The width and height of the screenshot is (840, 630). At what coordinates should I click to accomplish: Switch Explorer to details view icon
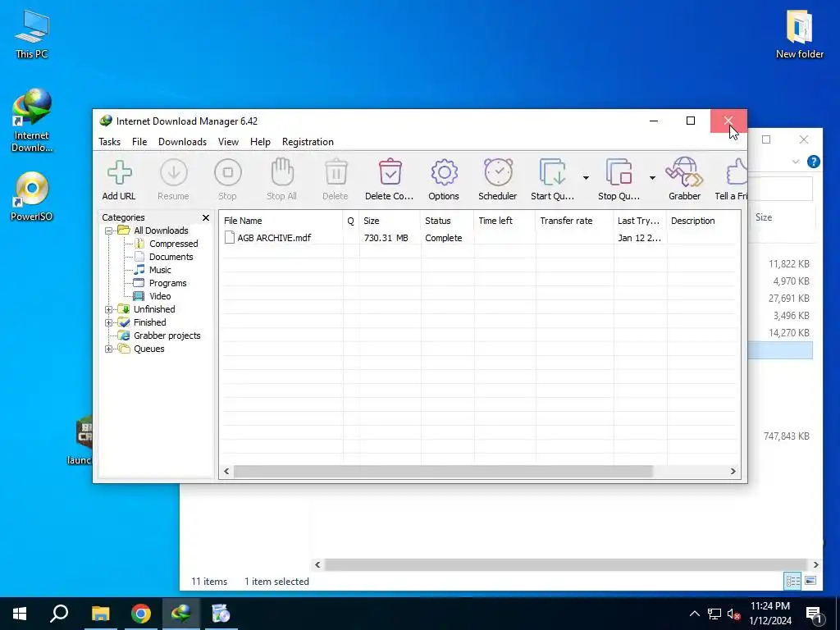click(x=793, y=581)
